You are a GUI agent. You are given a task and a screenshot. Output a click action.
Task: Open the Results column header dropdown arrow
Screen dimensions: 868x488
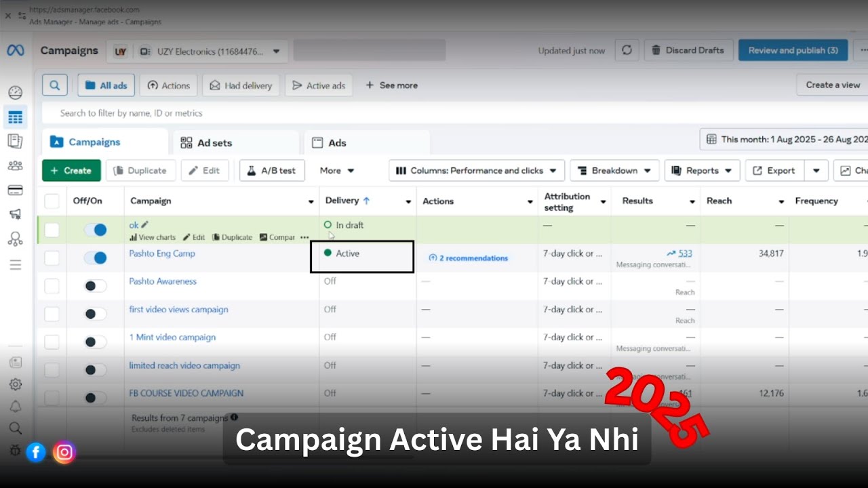point(692,202)
